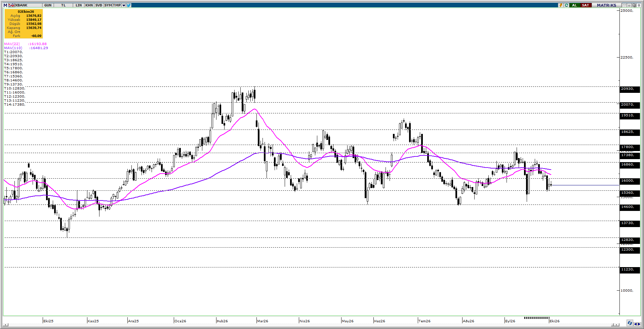The height and width of the screenshot is (329, 644).
Task: Click the T1:20070 trend level text
Action: [x=13, y=52]
